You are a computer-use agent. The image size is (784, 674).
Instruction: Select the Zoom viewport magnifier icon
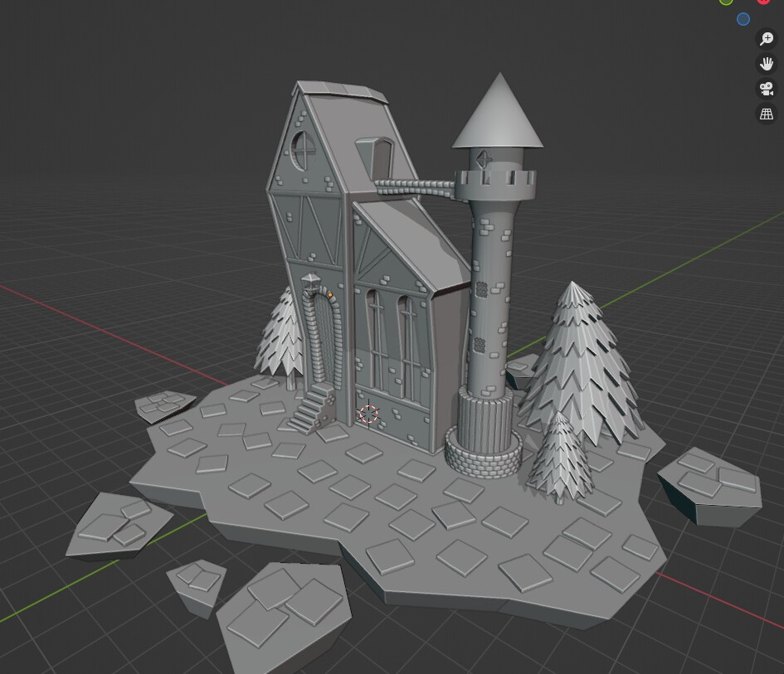point(766,37)
